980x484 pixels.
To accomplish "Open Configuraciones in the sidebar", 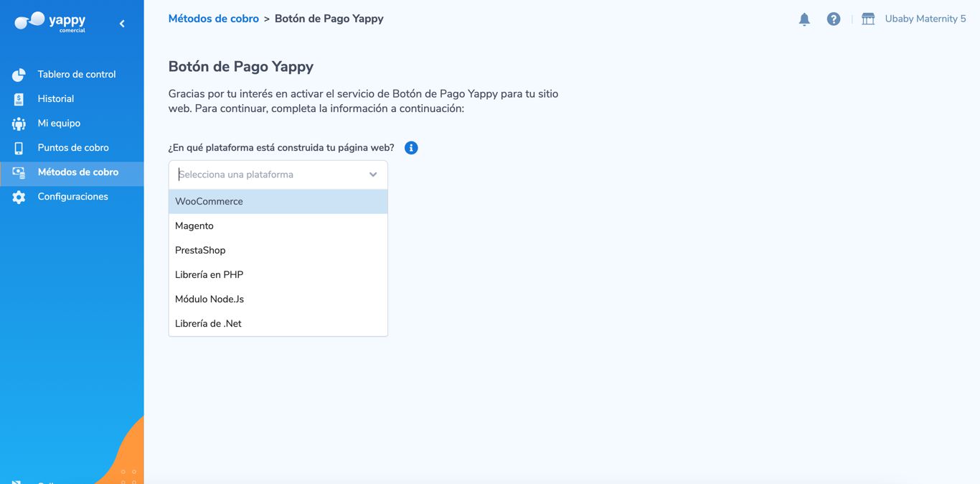I will pyautogui.click(x=73, y=197).
